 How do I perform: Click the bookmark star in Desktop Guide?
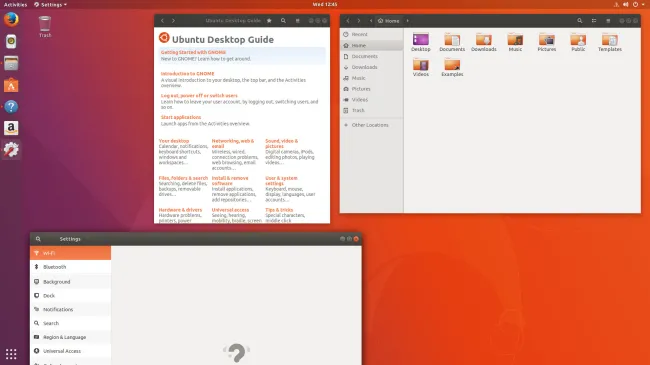(269, 21)
